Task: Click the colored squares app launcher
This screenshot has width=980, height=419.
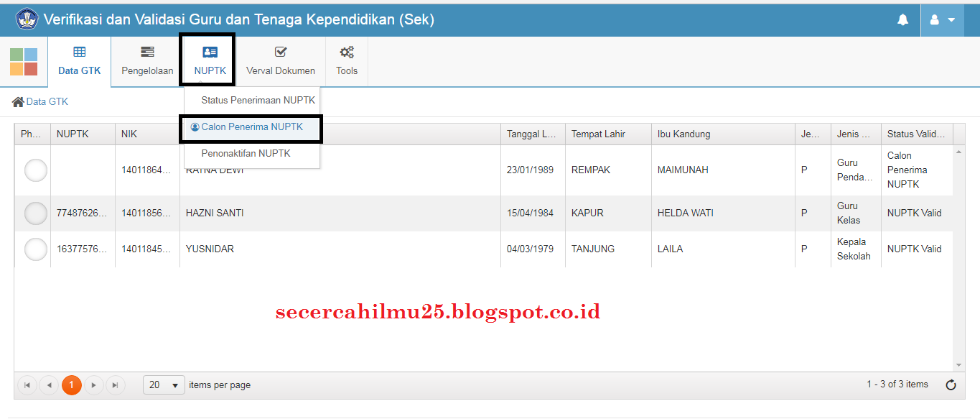Action: click(24, 62)
